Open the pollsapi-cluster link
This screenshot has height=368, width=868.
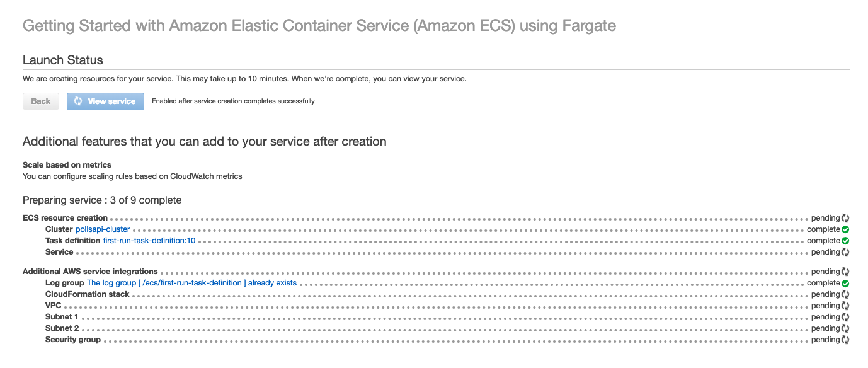(x=103, y=229)
